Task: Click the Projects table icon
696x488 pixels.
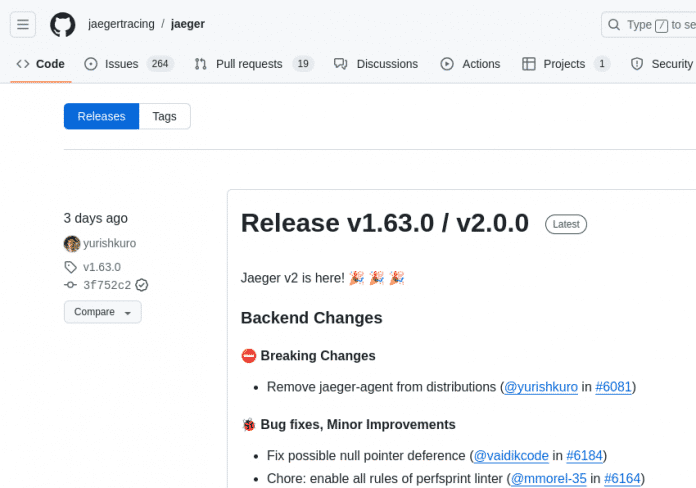Action: pyautogui.click(x=529, y=64)
